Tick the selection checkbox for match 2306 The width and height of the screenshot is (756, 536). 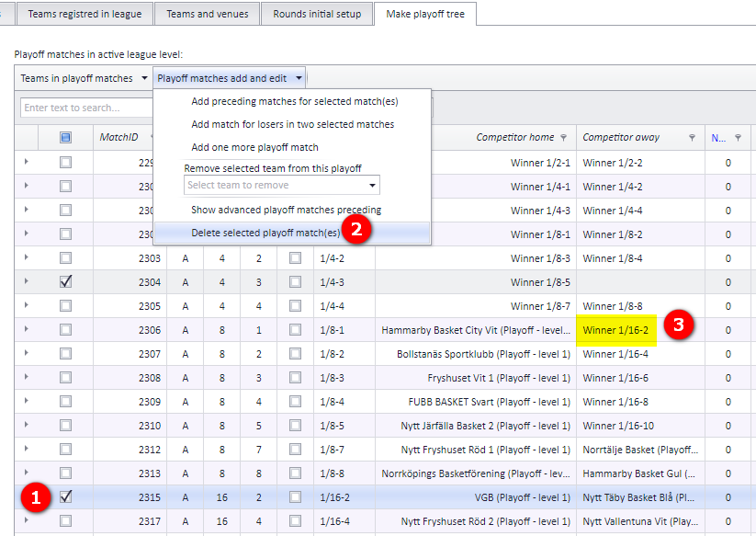[x=65, y=329]
